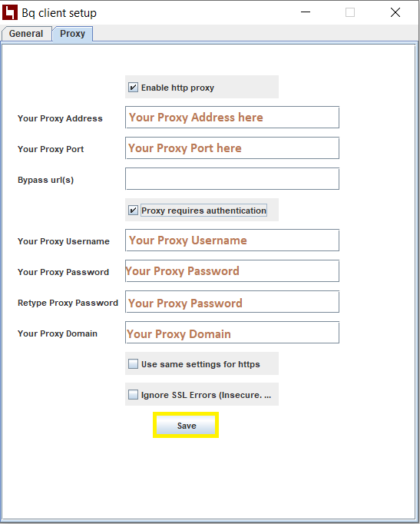Uncheck the Enable http proxy checkbox
Image resolution: width=420 pixels, height=524 pixels.
(x=133, y=88)
